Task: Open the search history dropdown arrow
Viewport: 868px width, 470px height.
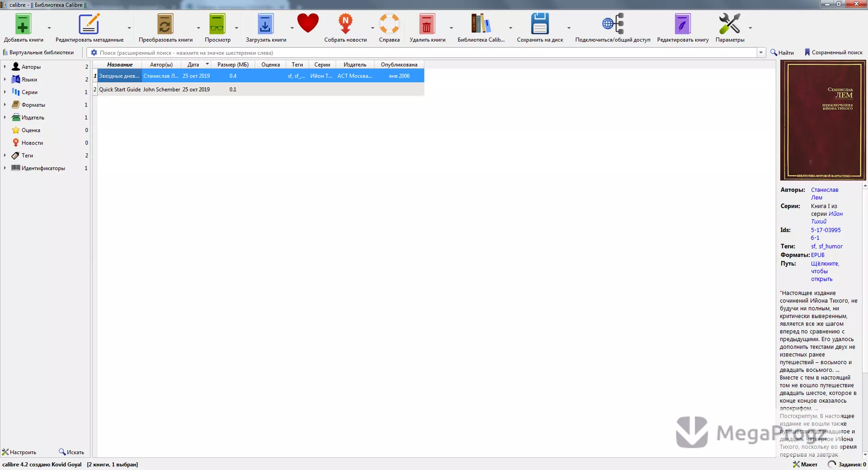Action: [x=761, y=52]
